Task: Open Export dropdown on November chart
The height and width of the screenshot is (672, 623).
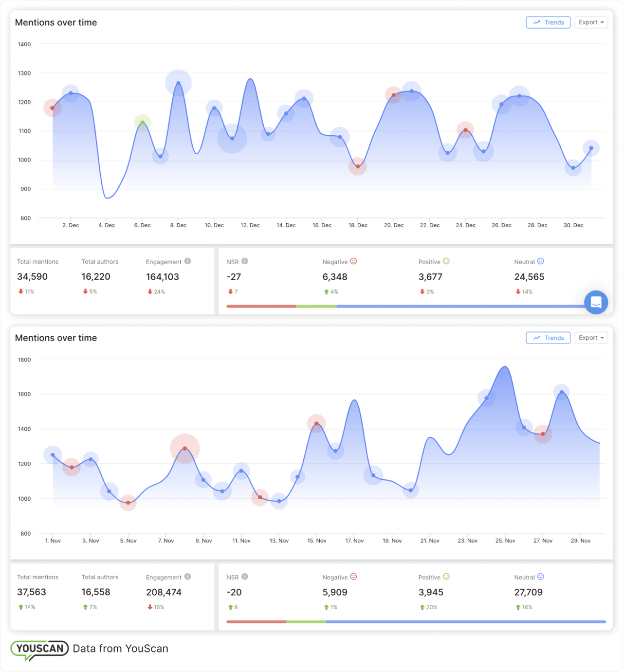Action: click(x=591, y=338)
